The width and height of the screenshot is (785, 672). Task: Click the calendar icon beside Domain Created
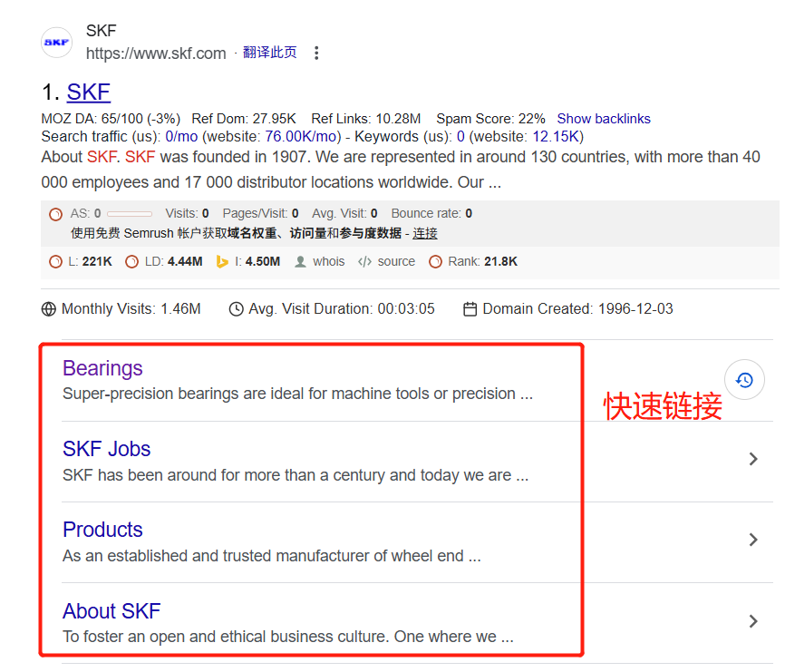click(x=471, y=308)
